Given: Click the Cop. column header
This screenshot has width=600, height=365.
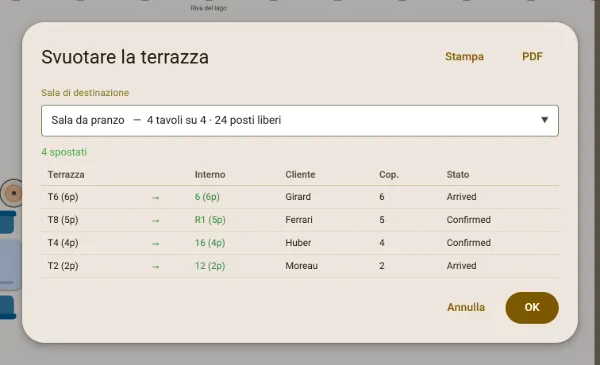Looking at the screenshot, I should pyautogui.click(x=389, y=175).
